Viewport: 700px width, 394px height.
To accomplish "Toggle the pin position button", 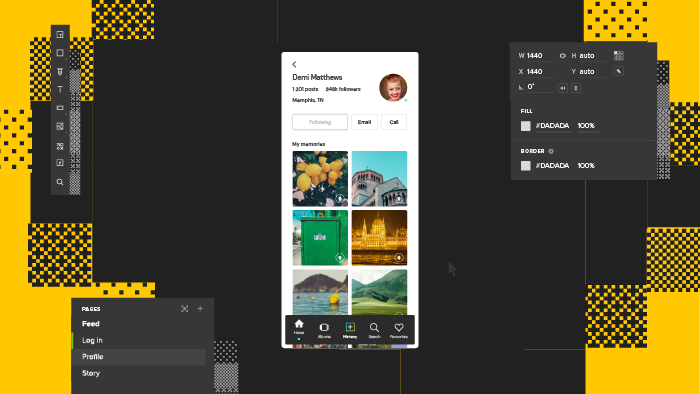I will pyautogui.click(x=618, y=71).
